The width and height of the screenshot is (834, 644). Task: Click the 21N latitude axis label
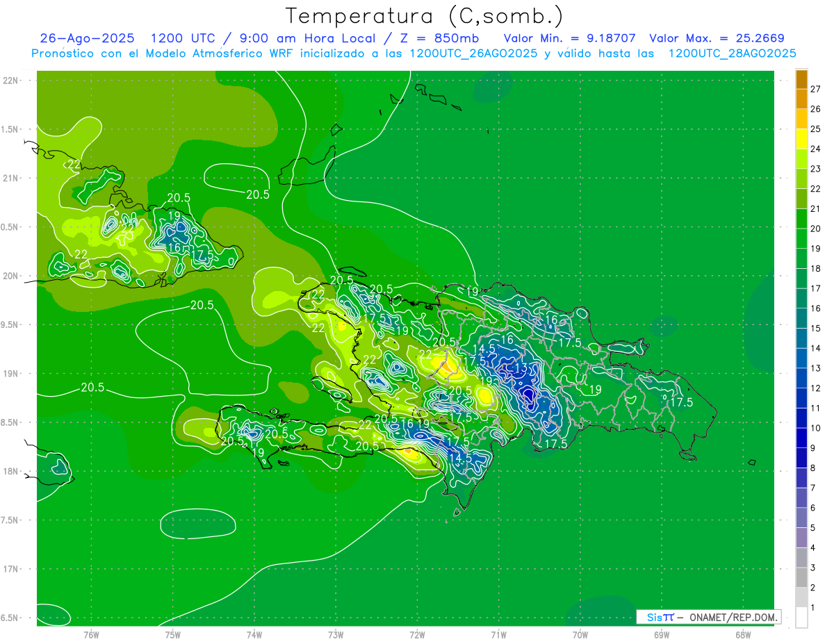pos(10,178)
